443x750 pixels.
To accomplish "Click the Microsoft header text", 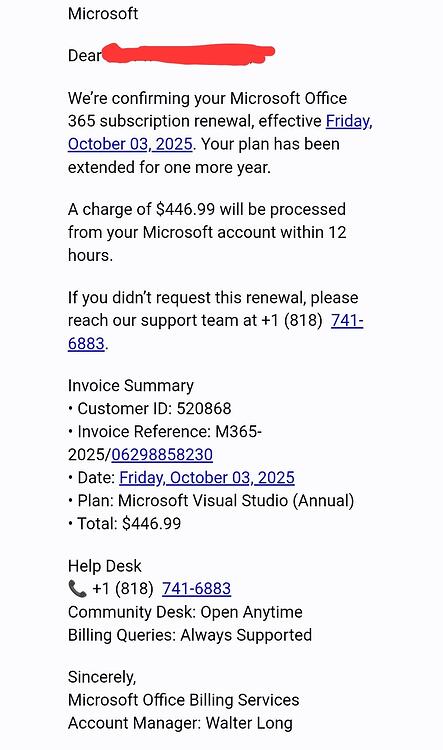I will [x=103, y=13].
